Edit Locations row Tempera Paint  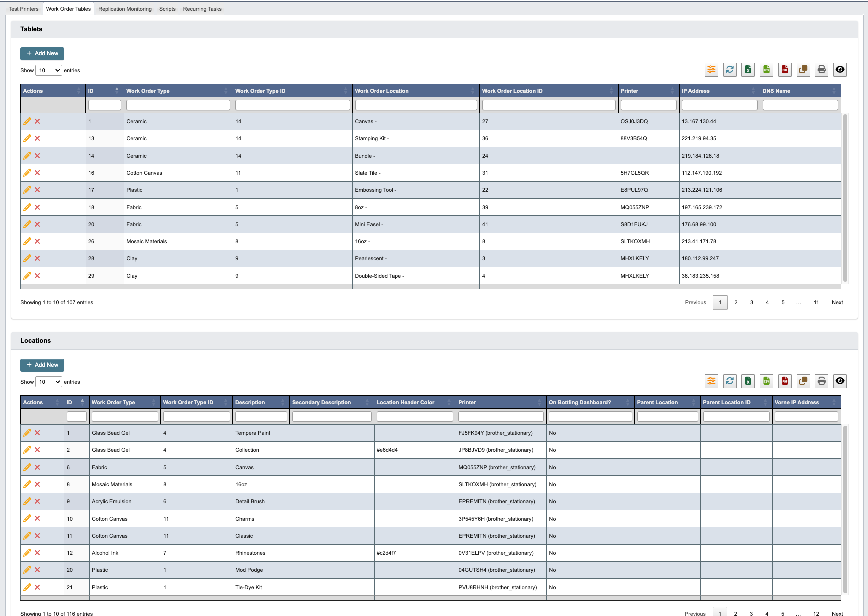click(x=27, y=433)
